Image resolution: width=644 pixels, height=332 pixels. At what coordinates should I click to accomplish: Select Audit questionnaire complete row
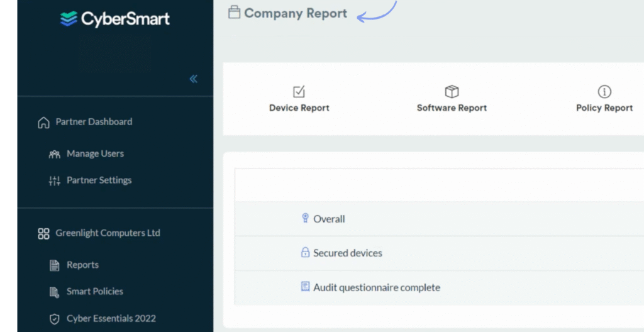439,287
